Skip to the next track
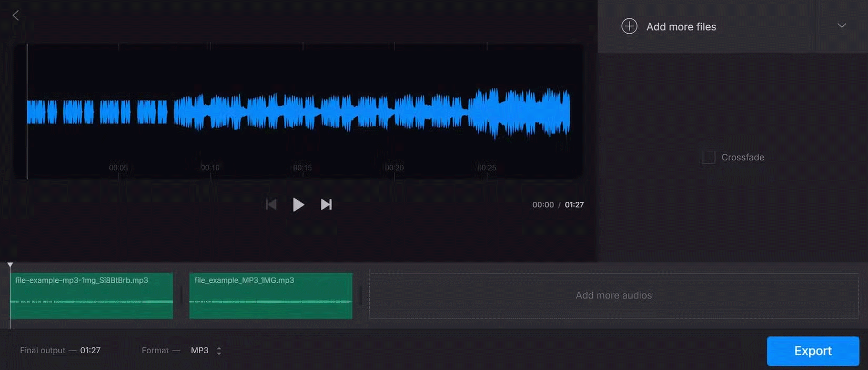 point(326,204)
